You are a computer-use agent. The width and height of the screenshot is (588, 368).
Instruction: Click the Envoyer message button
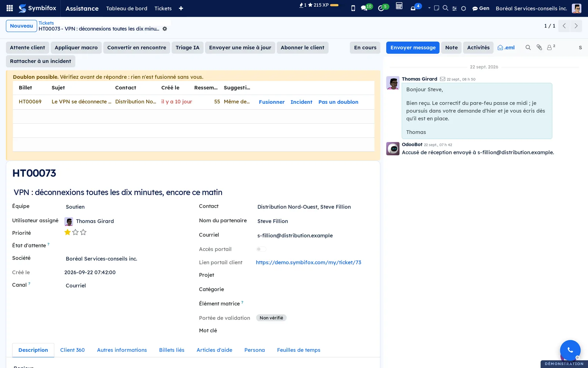pos(413,47)
